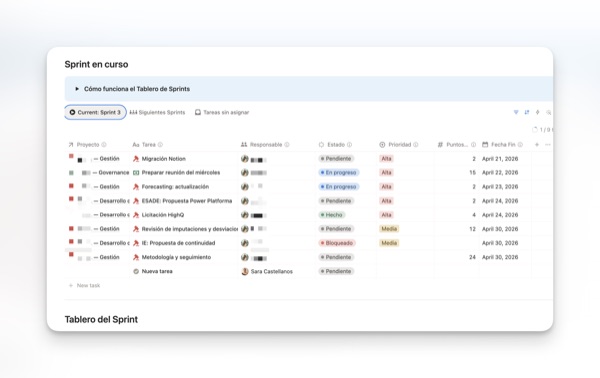This screenshot has height=378, width=600.
Task: Click info icon next to Proyecto header
Action: tap(104, 145)
